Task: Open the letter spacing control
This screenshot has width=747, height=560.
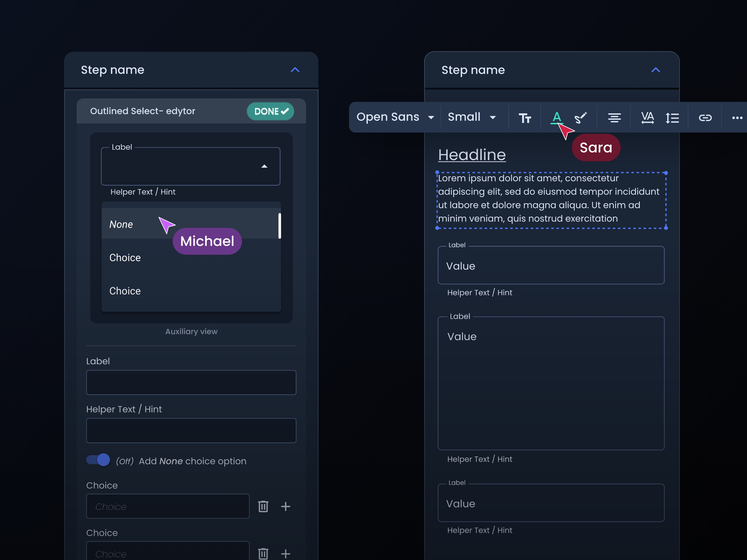Action: click(x=647, y=118)
